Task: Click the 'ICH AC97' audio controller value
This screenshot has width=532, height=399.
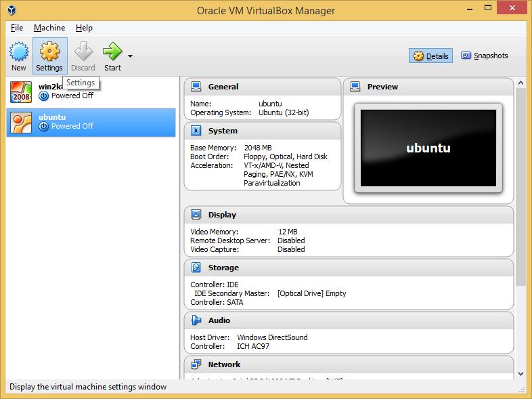Action: 253,346
